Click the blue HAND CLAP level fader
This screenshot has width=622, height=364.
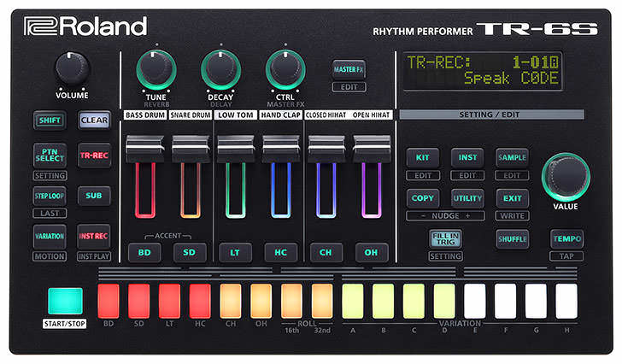click(x=281, y=149)
